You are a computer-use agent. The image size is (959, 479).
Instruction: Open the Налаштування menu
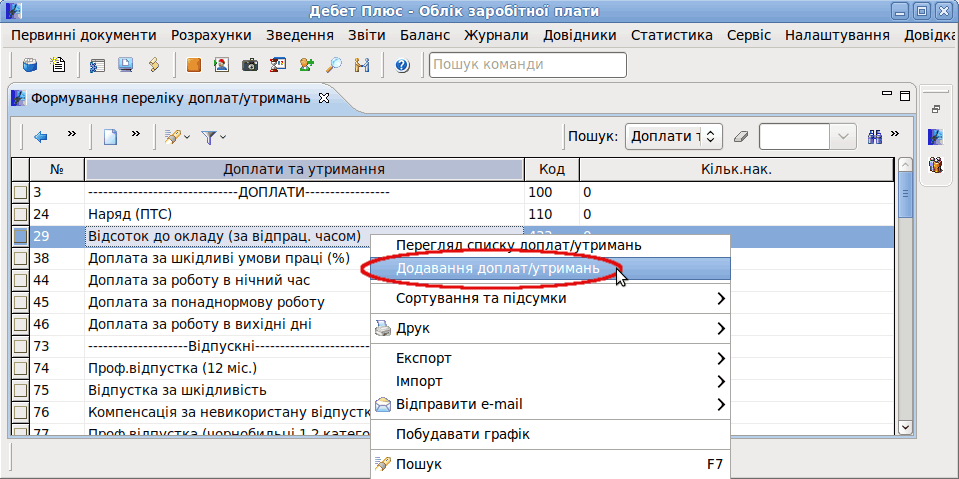tap(837, 35)
